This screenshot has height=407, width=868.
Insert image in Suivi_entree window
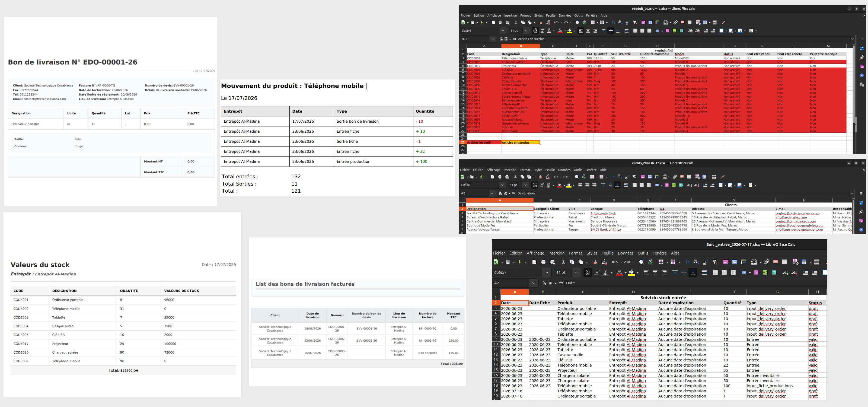[726, 262]
